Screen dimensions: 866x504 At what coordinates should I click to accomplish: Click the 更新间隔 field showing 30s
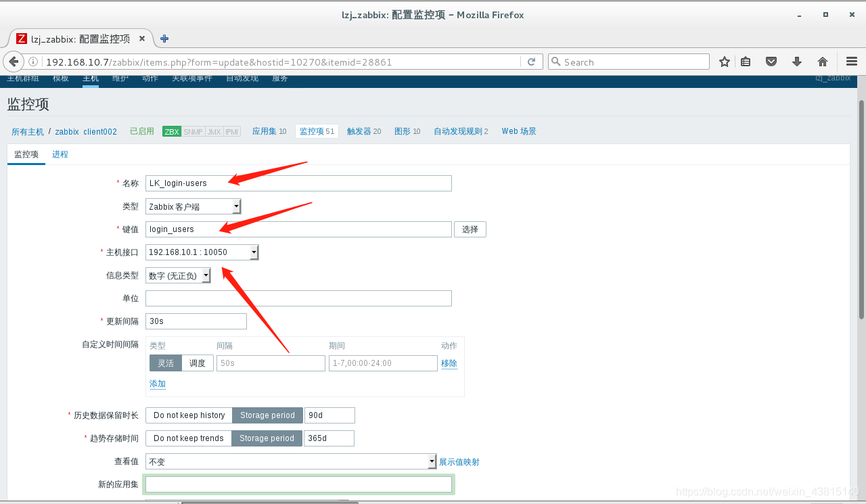pyautogui.click(x=196, y=321)
